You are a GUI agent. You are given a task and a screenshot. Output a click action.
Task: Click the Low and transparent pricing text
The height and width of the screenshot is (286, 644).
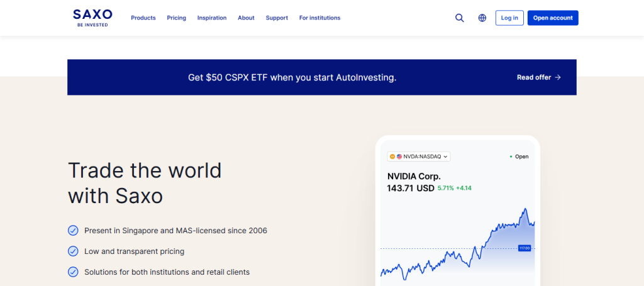coord(135,251)
